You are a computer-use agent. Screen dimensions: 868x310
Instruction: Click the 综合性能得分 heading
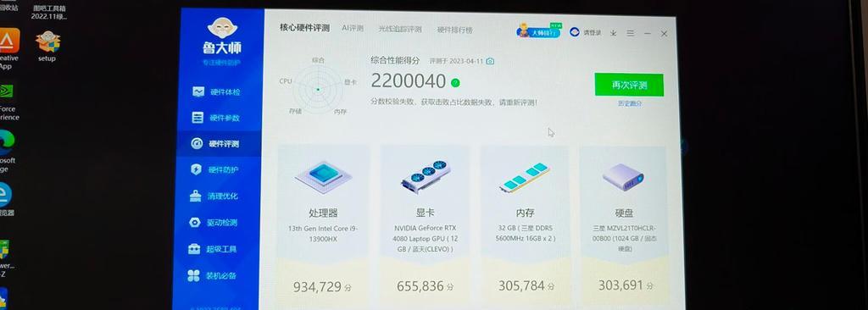click(x=395, y=60)
